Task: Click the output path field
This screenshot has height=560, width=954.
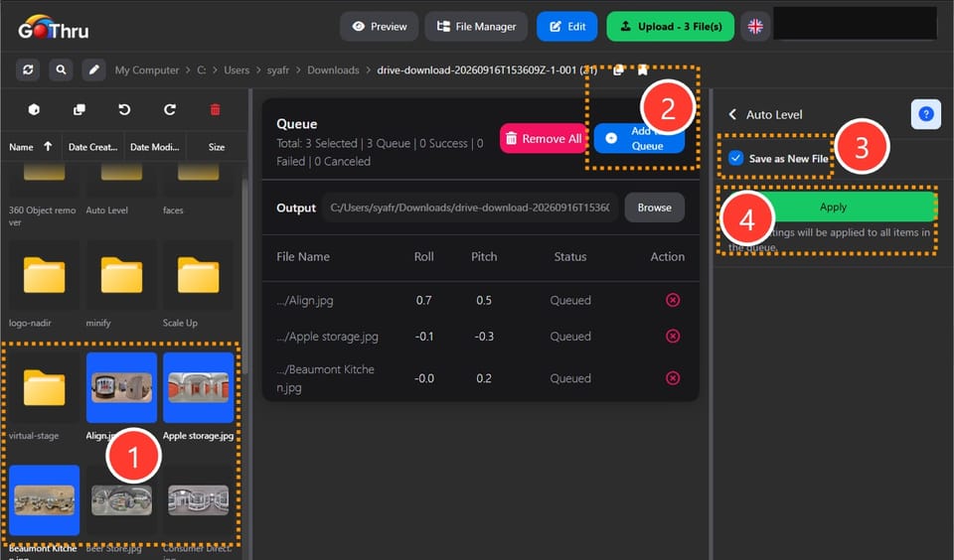Action: tap(470, 208)
